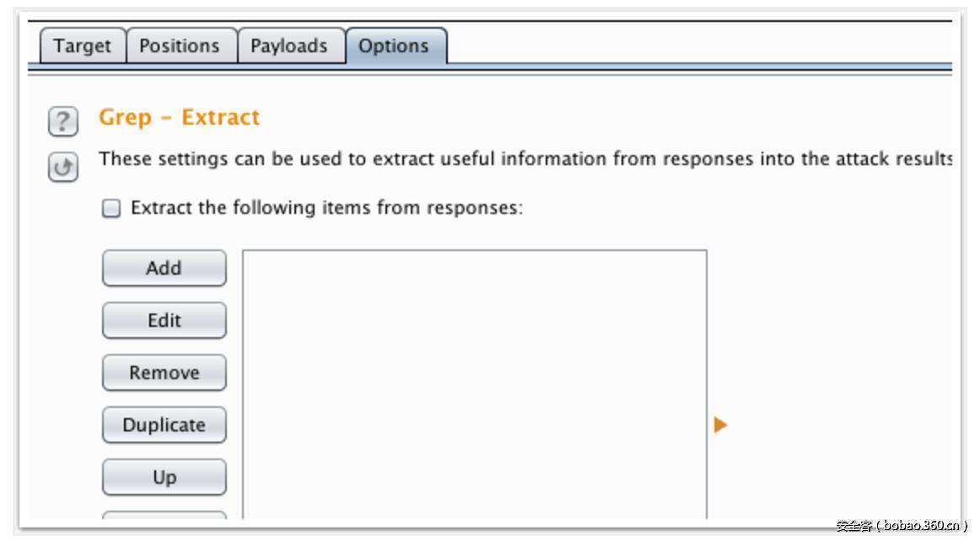Enable 'Extract the following items from responses' checkbox
Image resolution: width=980 pixels, height=541 pixels.
tap(111, 208)
